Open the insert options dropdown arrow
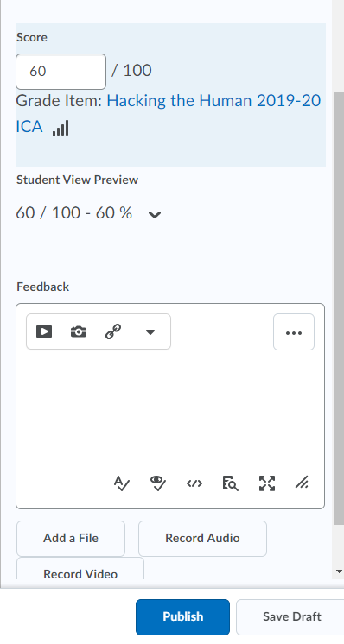The image size is (344, 644). [x=150, y=331]
